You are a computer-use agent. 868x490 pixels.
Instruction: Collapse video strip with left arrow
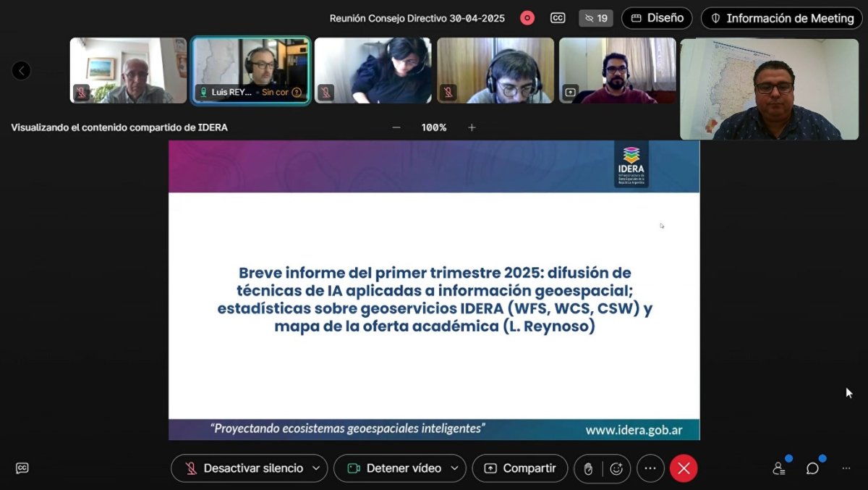pyautogui.click(x=21, y=70)
